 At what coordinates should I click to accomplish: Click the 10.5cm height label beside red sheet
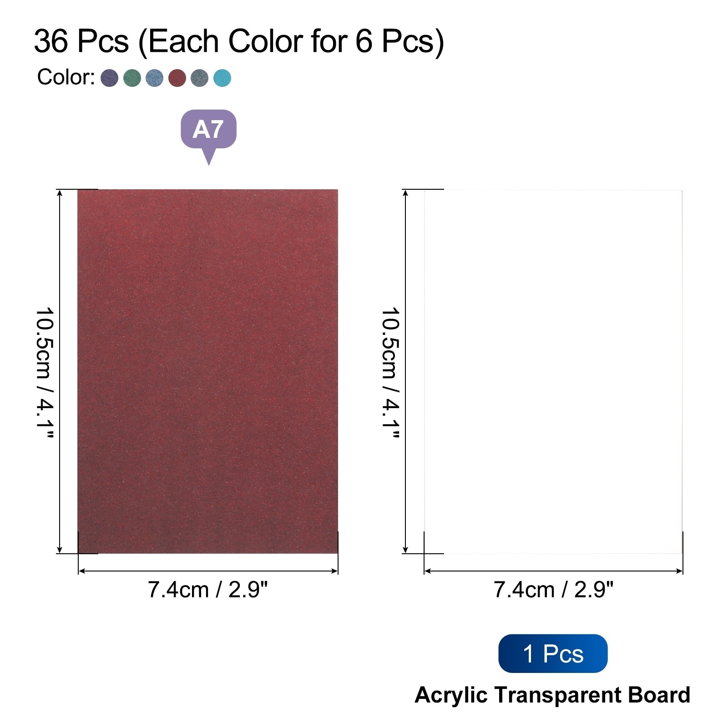tap(45, 372)
